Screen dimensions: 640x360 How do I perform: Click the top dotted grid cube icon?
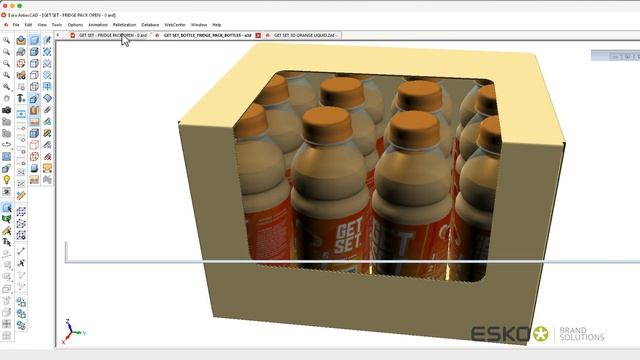(21, 211)
